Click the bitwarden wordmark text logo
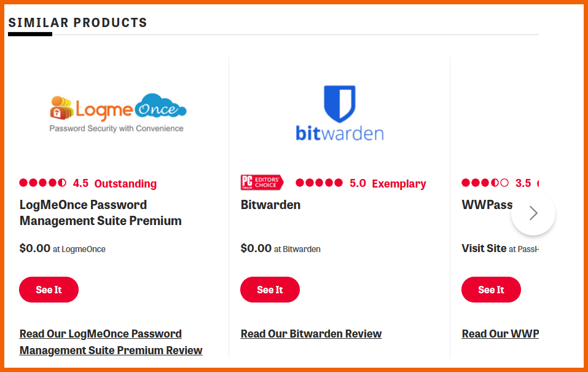 [x=340, y=133]
